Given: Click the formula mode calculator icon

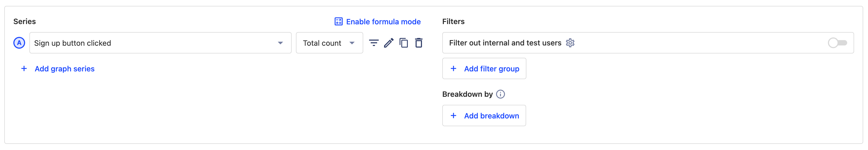Looking at the screenshot, I should (338, 22).
